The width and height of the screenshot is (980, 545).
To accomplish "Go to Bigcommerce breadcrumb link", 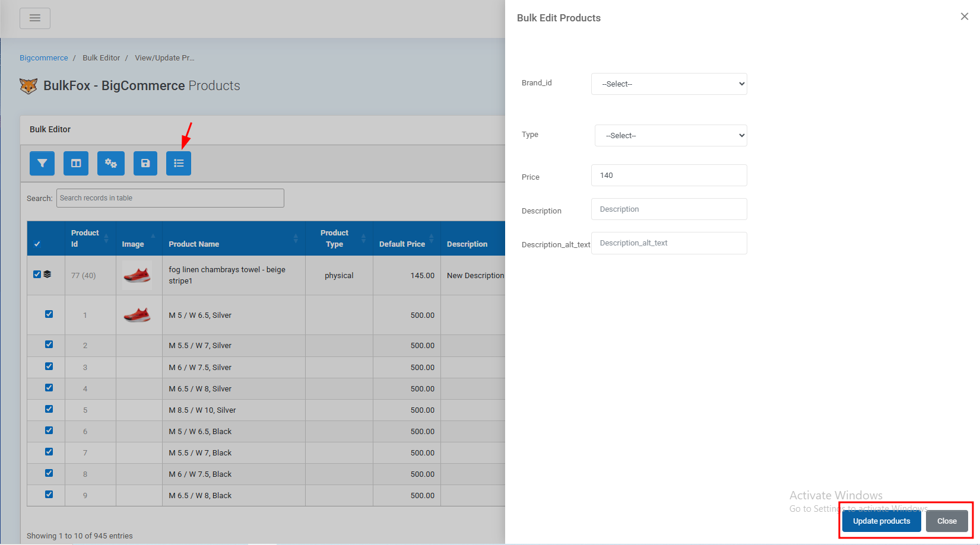I will click(x=44, y=58).
